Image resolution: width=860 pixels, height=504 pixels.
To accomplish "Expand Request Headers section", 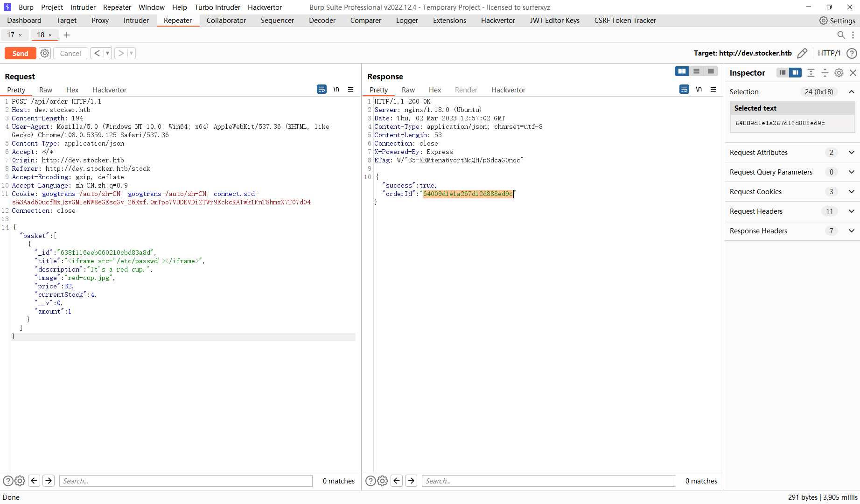I will point(852,211).
